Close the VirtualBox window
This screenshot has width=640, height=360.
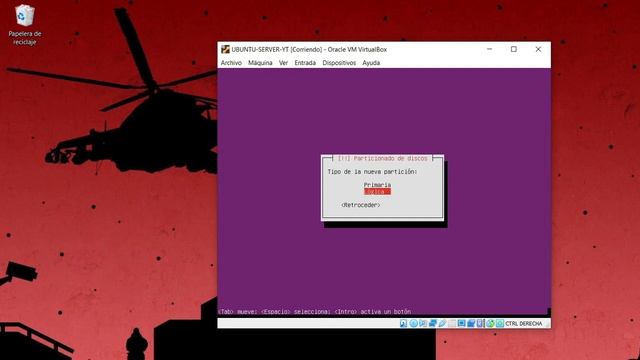538,49
